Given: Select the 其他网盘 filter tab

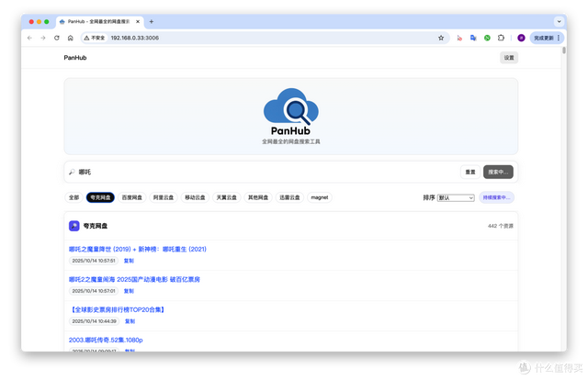Looking at the screenshot, I should (x=258, y=197).
